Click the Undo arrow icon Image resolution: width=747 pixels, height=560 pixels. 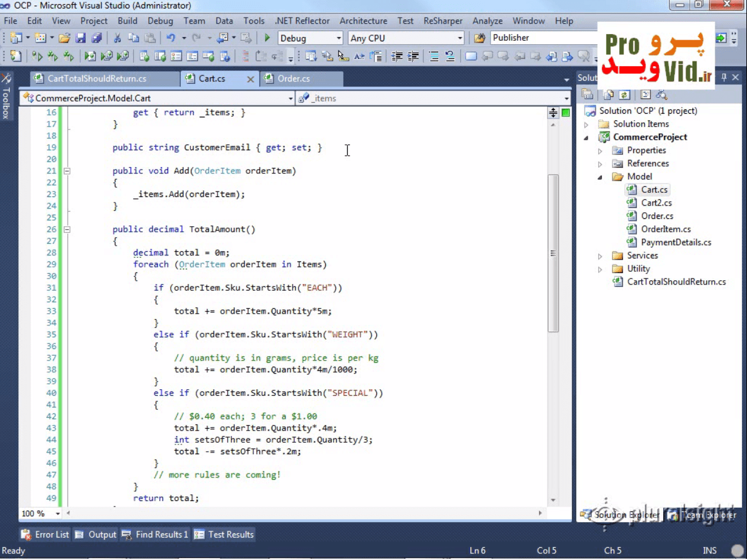pyautogui.click(x=171, y=38)
